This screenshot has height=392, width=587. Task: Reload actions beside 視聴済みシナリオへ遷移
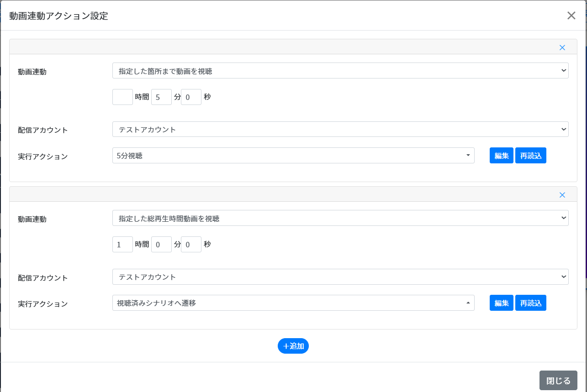(530, 303)
